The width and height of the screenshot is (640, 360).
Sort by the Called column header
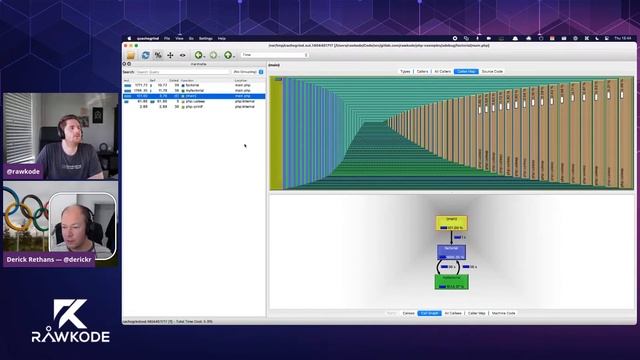click(174, 80)
